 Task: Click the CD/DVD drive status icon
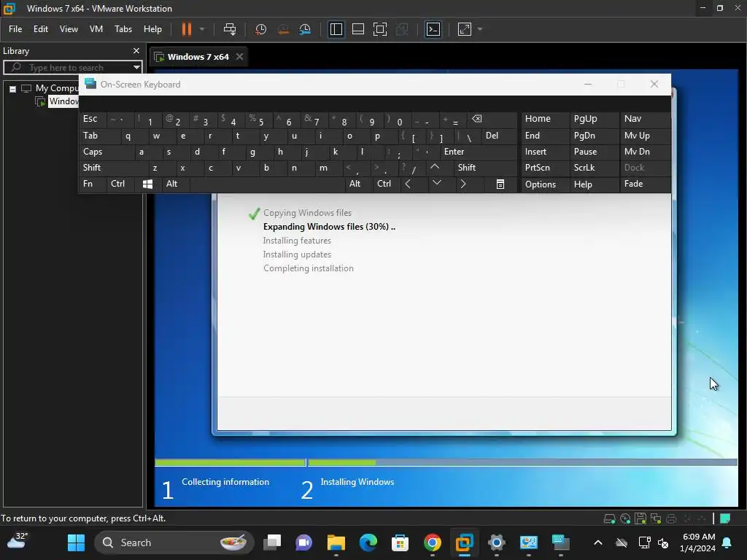coord(625,518)
